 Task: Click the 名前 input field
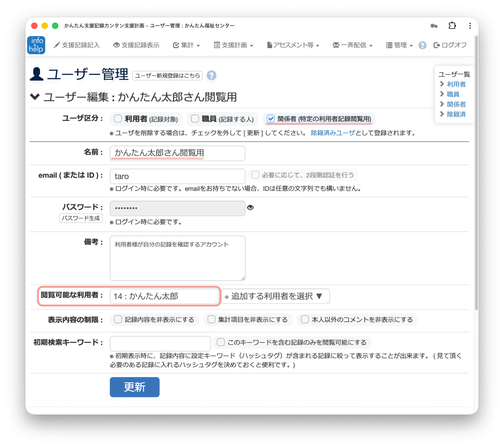tap(178, 153)
